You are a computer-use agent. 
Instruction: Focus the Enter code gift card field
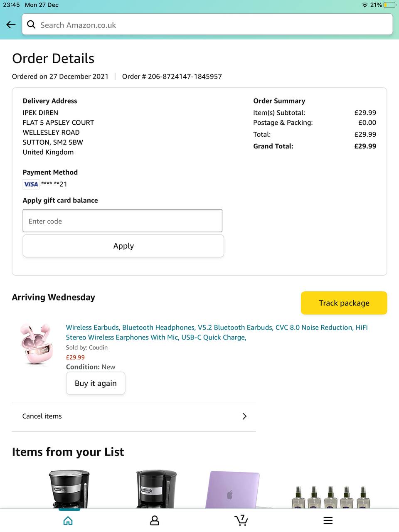(123, 221)
